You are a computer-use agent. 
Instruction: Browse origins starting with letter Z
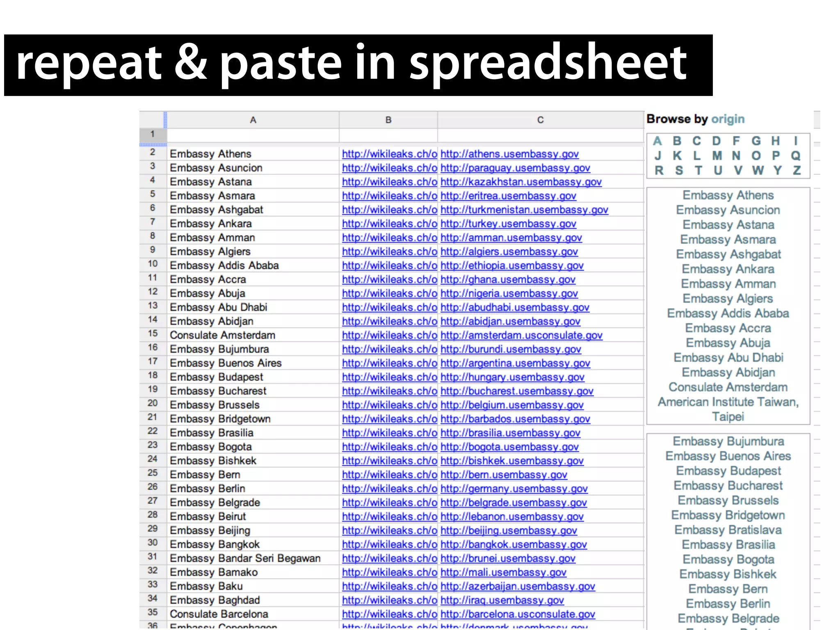point(797,171)
